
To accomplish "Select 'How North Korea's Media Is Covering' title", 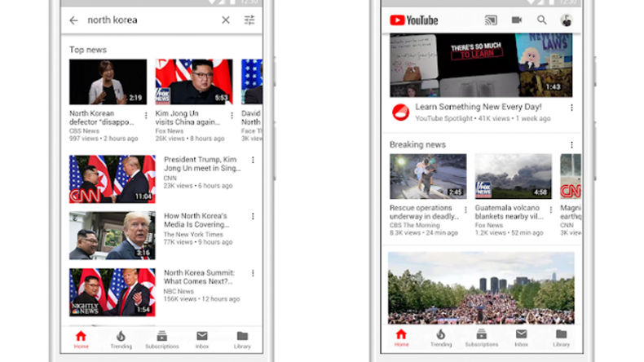I will tap(196, 220).
